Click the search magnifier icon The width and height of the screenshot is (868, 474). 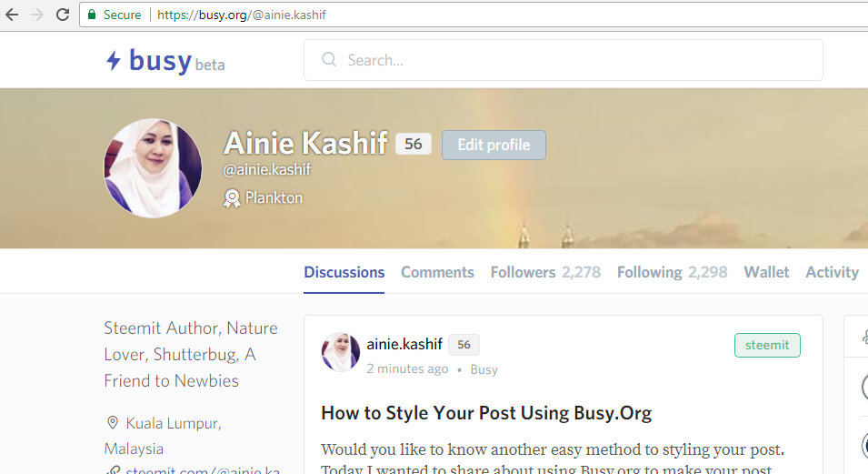329,59
